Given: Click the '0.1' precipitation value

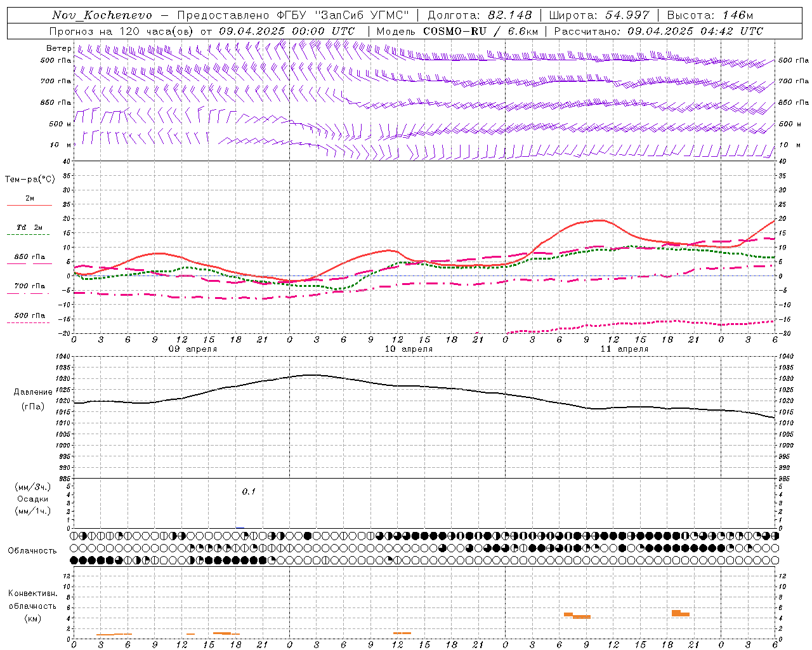Looking at the screenshot, I should (x=249, y=491).
